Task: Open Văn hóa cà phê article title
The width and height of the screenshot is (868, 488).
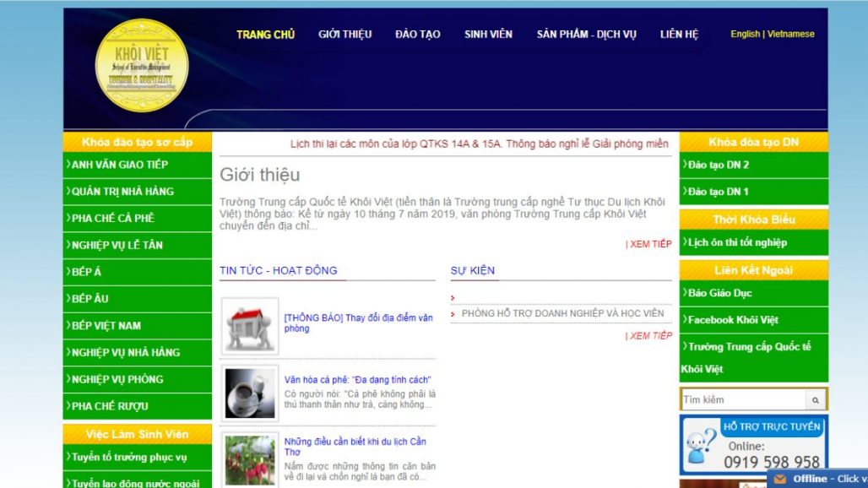Action: click(x=357, y=380)
